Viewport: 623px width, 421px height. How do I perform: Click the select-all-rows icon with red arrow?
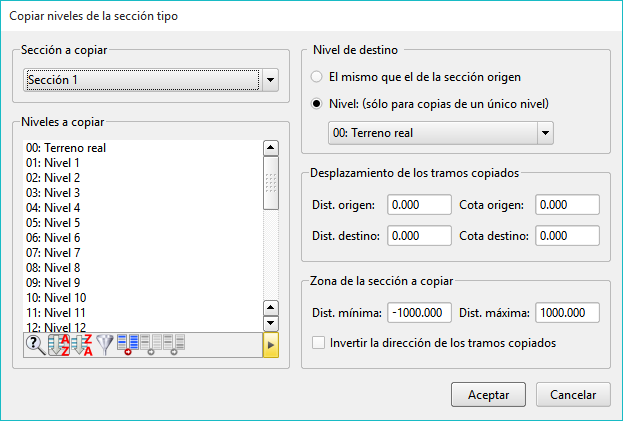[128, 345]
